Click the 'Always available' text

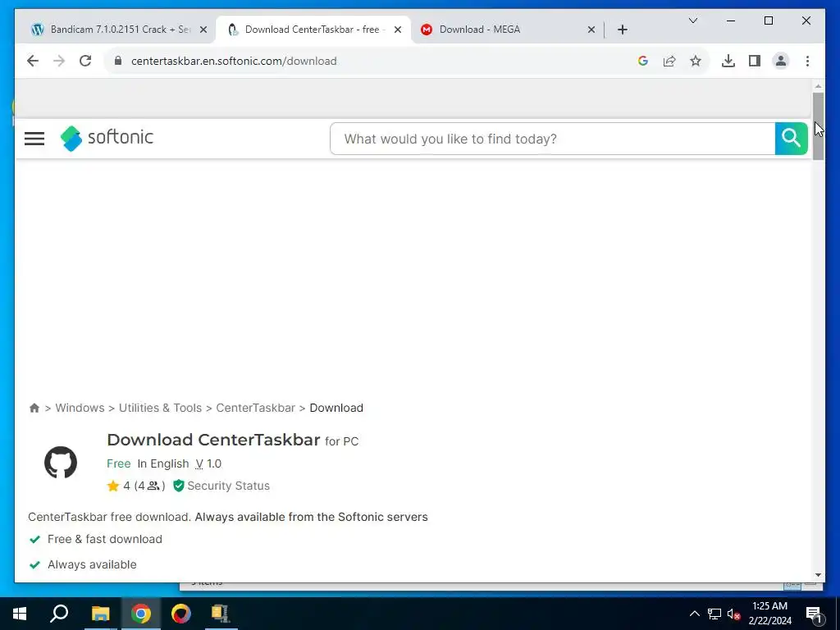tap(92, 564)
